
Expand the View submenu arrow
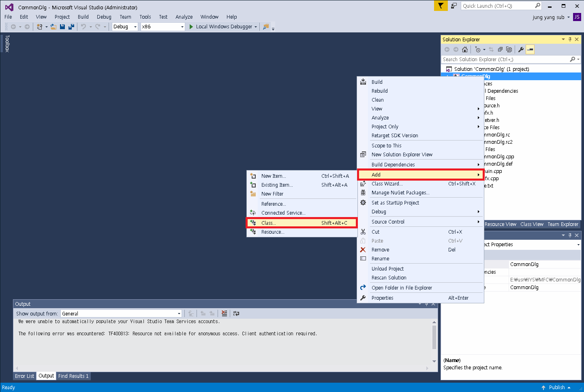click(479, 109)
